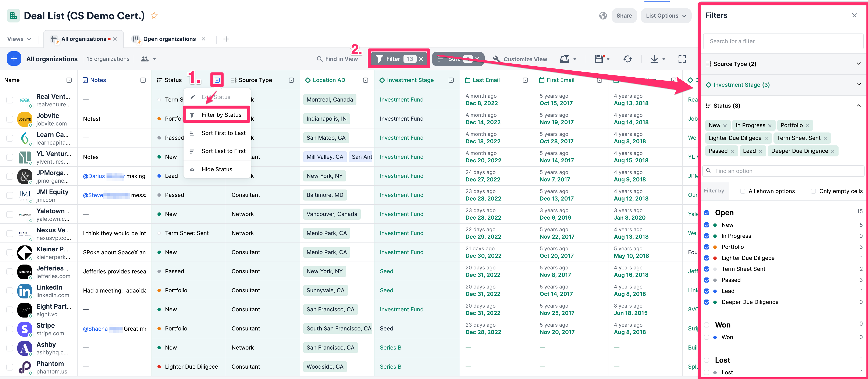Screen dimensions: 868x379
Task: Open the List Options dropdown
Action: click(665, 15)
